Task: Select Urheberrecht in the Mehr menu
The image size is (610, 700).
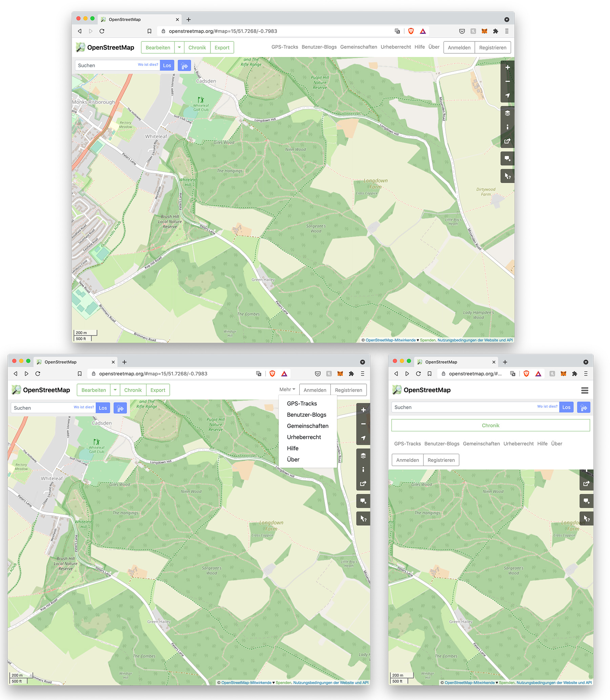Action: pos(304,437)
